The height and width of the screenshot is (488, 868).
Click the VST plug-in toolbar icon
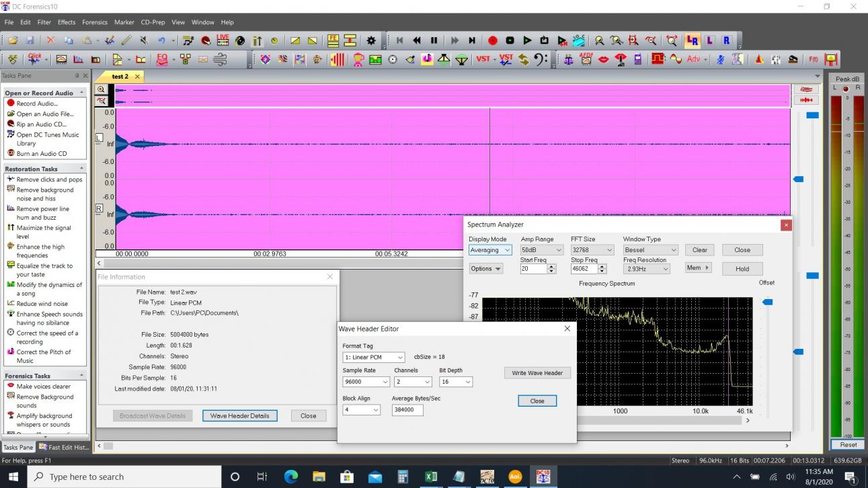(x=483, y=59)
